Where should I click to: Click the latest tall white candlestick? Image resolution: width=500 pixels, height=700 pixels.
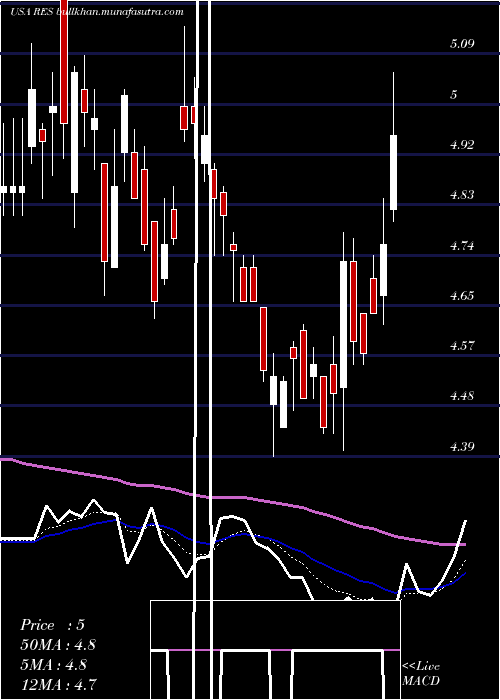(393, 172)
